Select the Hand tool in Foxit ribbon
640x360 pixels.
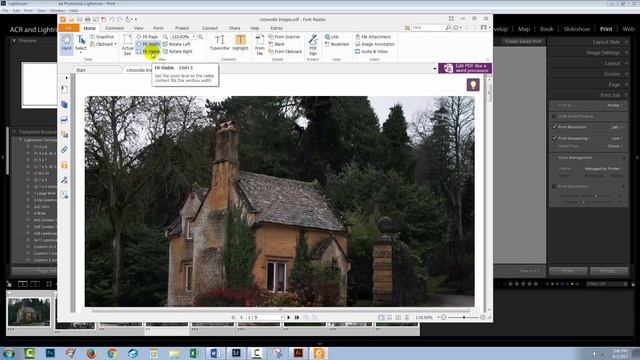tap(66, 43)
